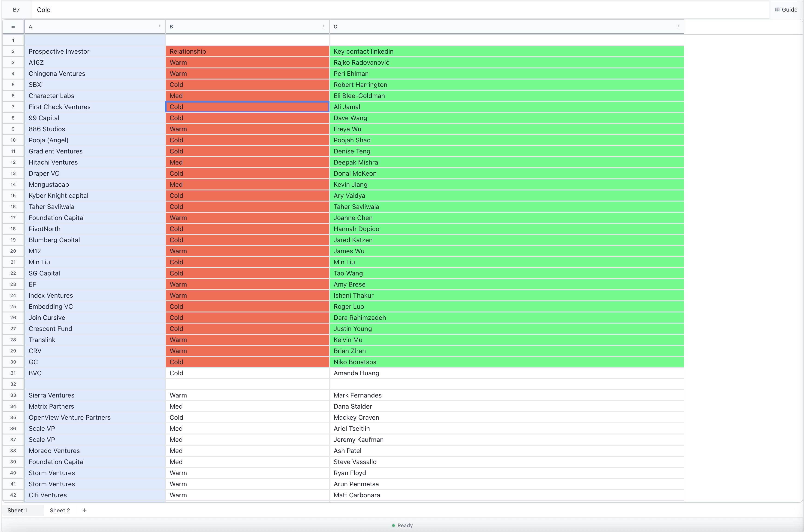
Task: Open column A options menu dots
Action: [x=159, y=27]
